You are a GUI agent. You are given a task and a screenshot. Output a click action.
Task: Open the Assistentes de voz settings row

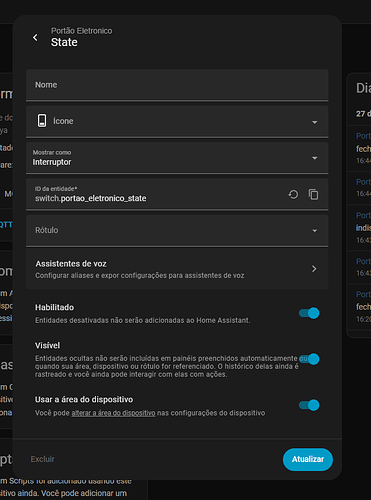pyautogui.click(x=177, y=269)
